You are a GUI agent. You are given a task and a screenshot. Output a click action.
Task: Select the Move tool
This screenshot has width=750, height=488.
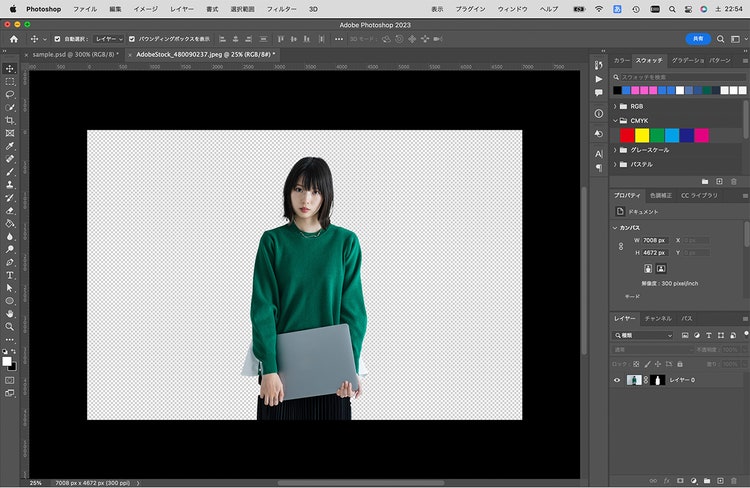[x=10, y=68]
